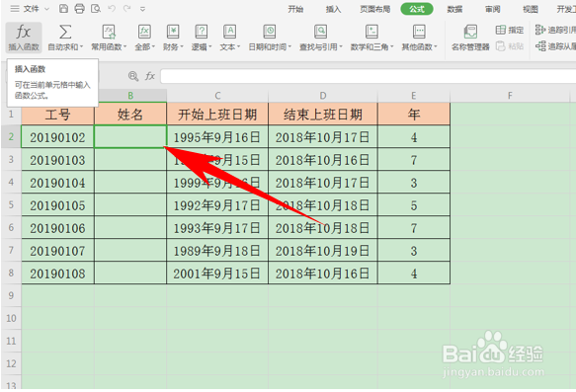Select column D header

click(322, 96)
